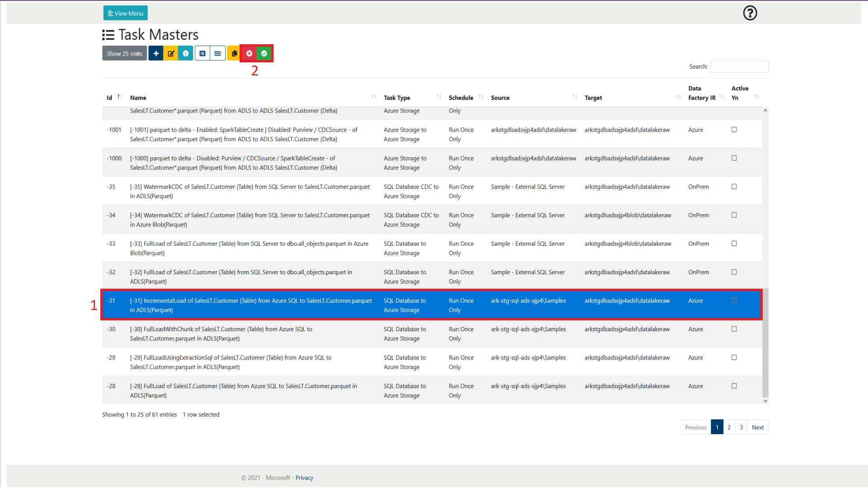868x488 pixels.
Task: Open details with the teal info icon
Action: pos(186,53)
